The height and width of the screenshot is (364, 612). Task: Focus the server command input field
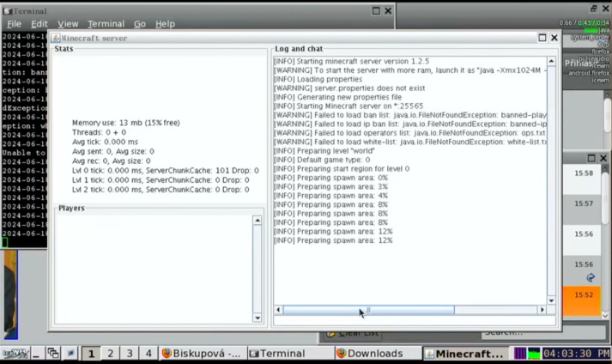(x=415, y=321)
